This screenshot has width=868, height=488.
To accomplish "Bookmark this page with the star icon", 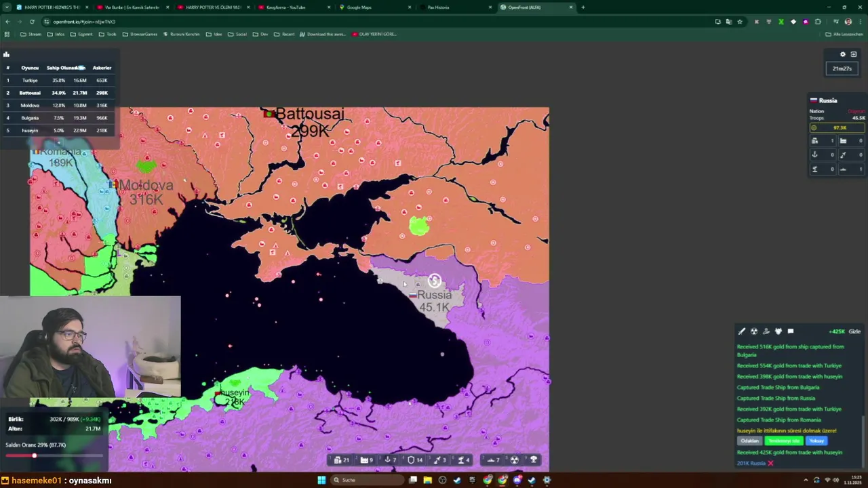I will pos(739,22).
